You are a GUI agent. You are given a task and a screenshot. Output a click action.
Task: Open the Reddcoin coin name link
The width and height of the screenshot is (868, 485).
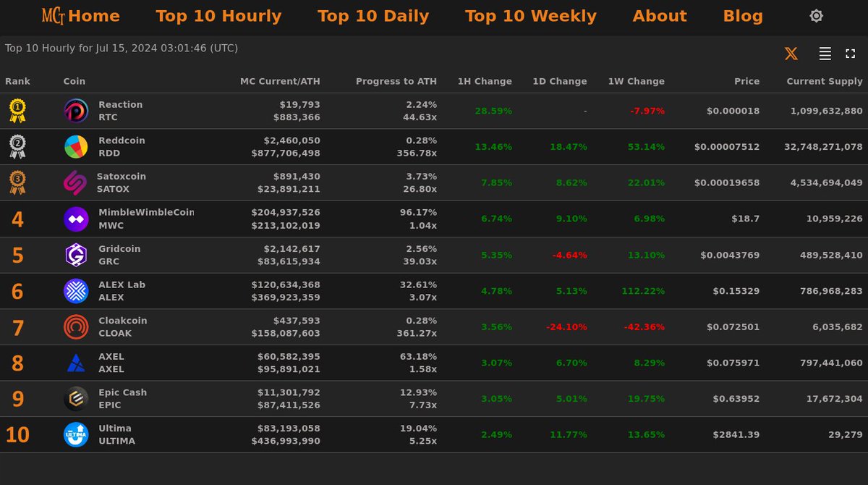(122, 140)
